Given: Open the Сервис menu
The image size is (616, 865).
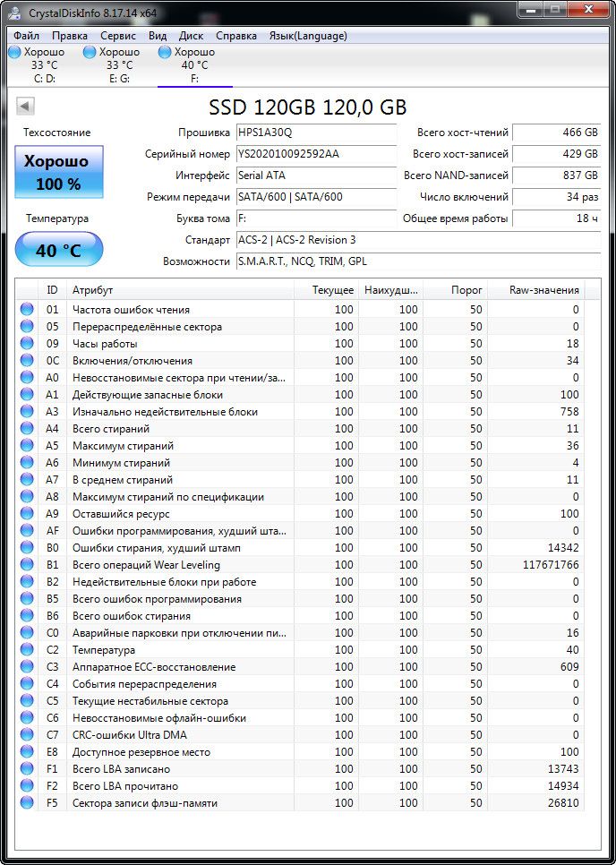Looking at the screenshot, I should [x=118, y=36].
